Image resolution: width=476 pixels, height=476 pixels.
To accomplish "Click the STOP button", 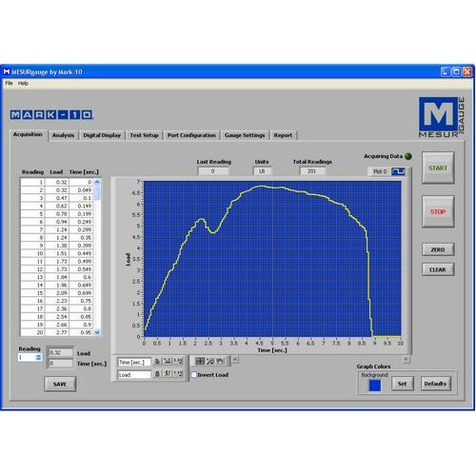I will click(x=438, y=211).
